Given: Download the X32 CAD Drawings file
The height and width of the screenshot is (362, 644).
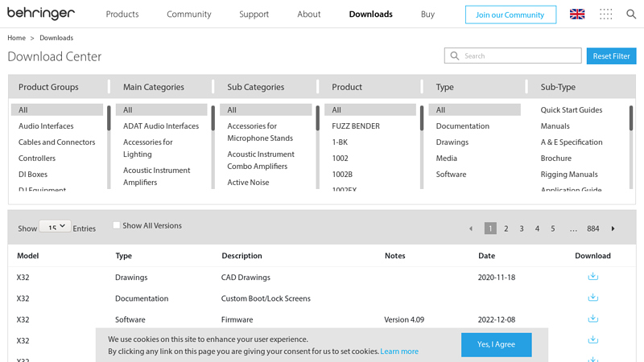Looking at the screenshot, I should pyautogui.click(x=592, y=277).
